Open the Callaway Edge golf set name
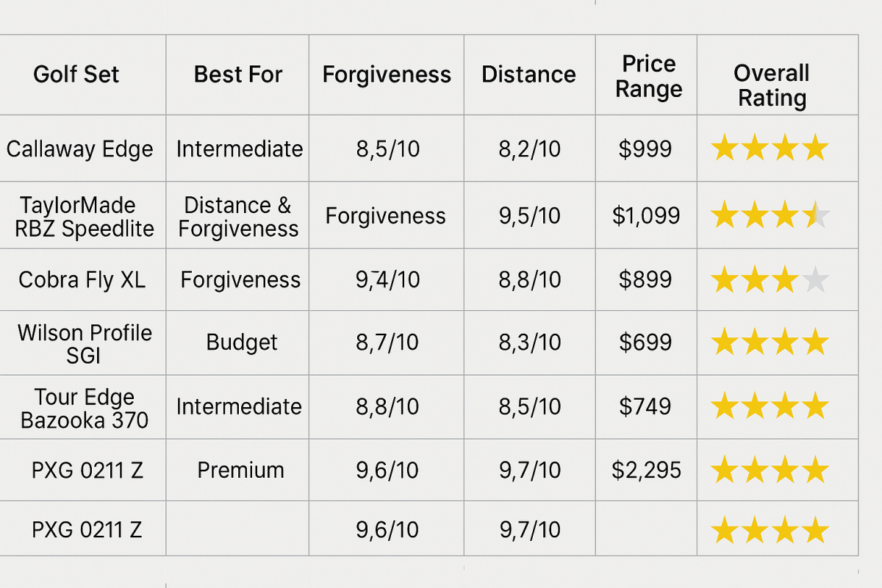 coord(80,149)
